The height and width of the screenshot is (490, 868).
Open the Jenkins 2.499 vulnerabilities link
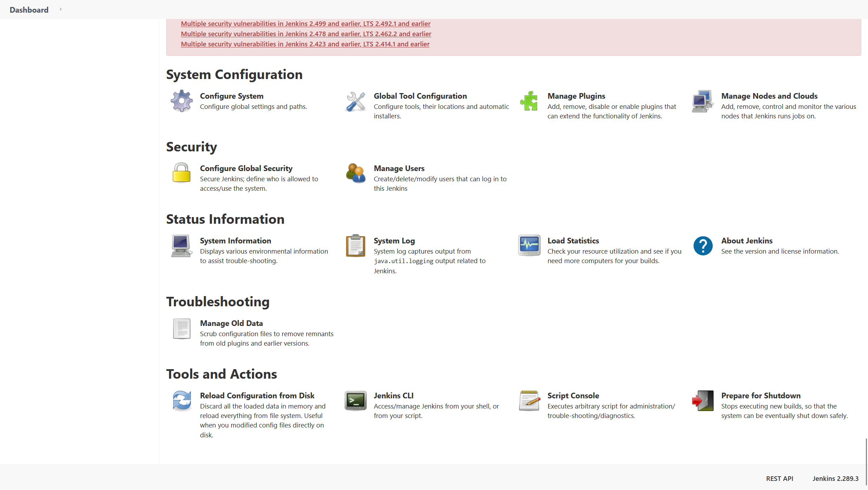305,24
